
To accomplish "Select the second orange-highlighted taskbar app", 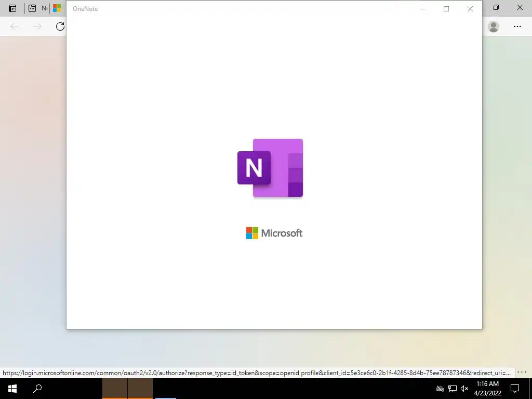I will (x=140, y=389).
